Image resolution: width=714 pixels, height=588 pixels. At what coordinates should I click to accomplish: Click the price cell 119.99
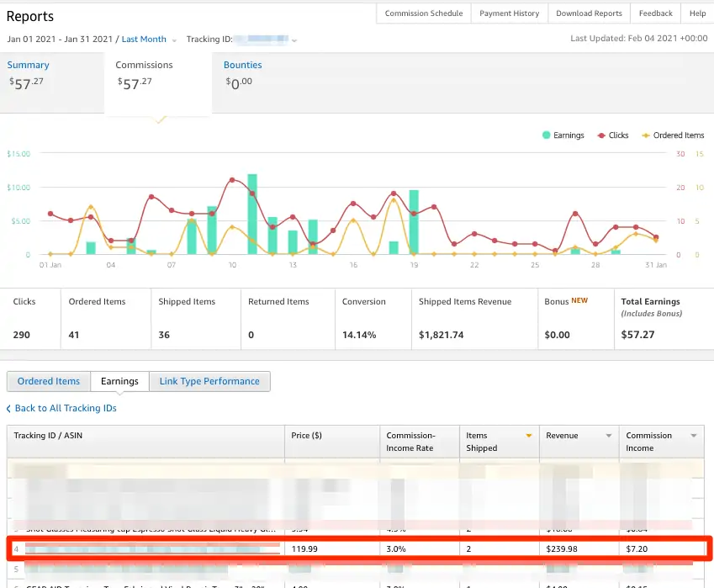coord(304,548)
